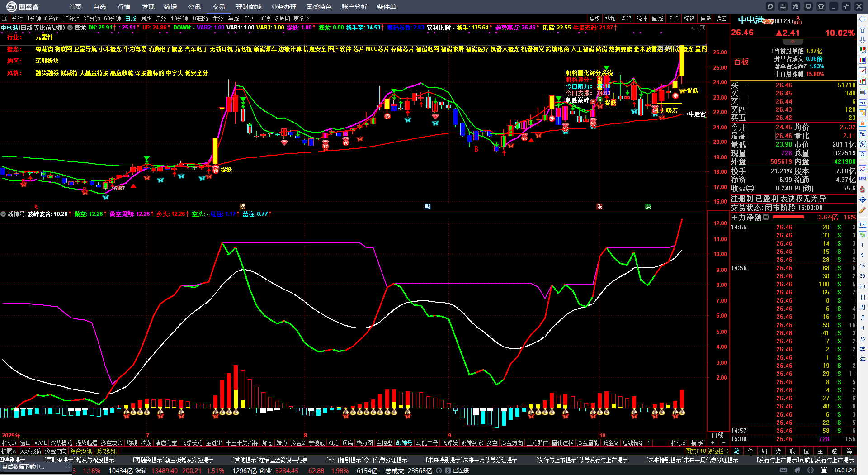Open the message chat bubble icon
The height and width of the screenshot is (475, 868).
click(770, 6)
